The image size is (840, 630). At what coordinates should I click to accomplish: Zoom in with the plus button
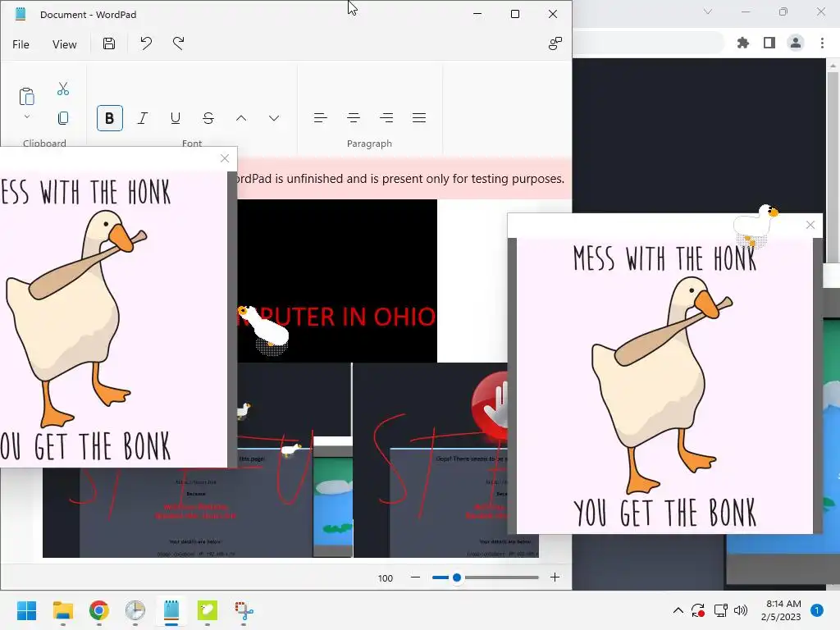(555, 577)
